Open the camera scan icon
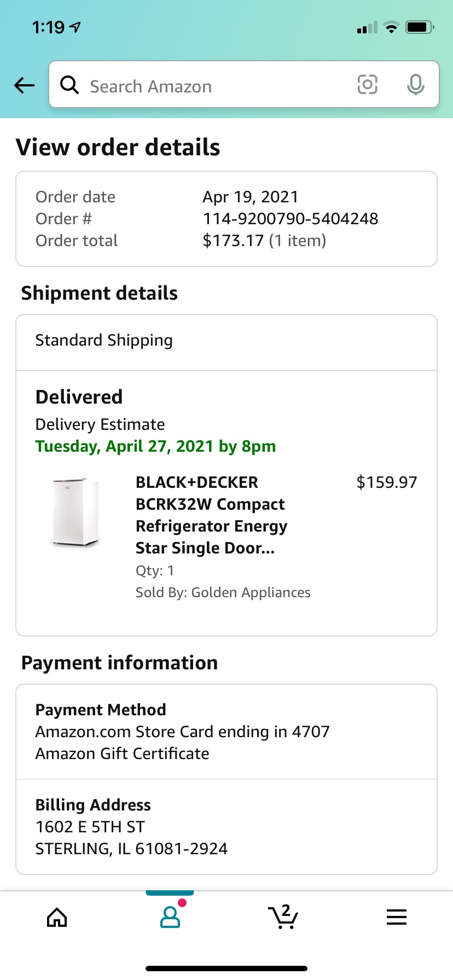This screenshot has height=980, width=453. [367, 85]
